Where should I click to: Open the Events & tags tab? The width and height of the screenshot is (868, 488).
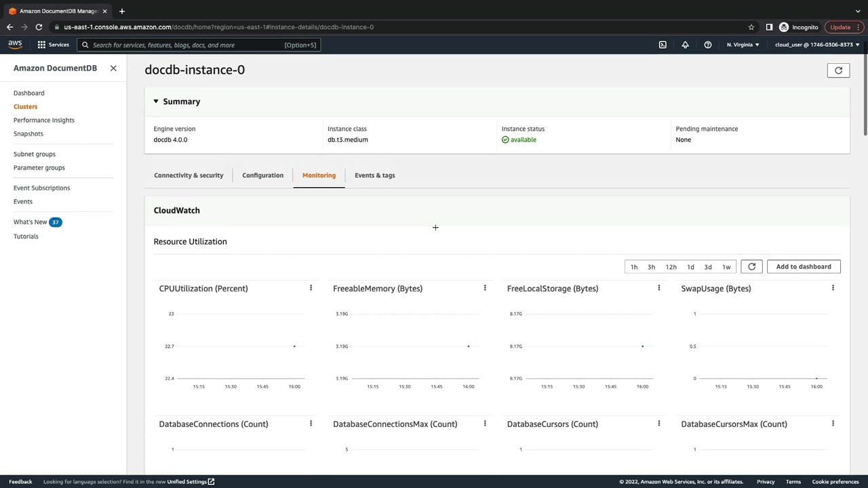click(x=374, y=176)
